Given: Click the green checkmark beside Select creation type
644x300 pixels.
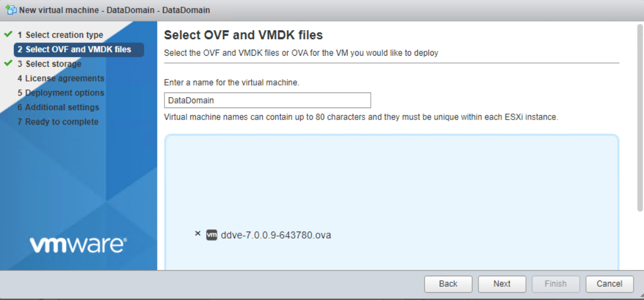Looking at the screenshot, I should click(8, 34).
